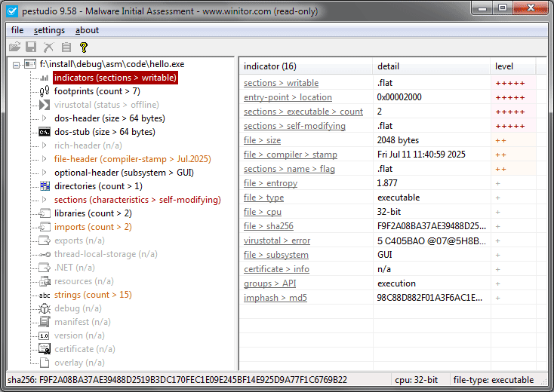The height and width of the screenshot is (392, 554).
Task: Click the directories grid icon
Action: click(45, 186)
